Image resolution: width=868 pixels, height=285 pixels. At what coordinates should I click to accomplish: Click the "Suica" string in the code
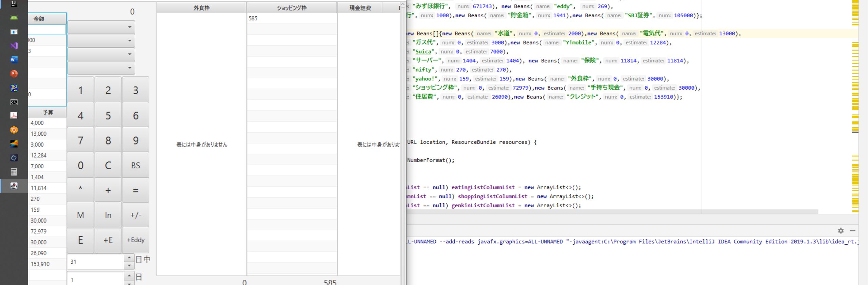423,52
